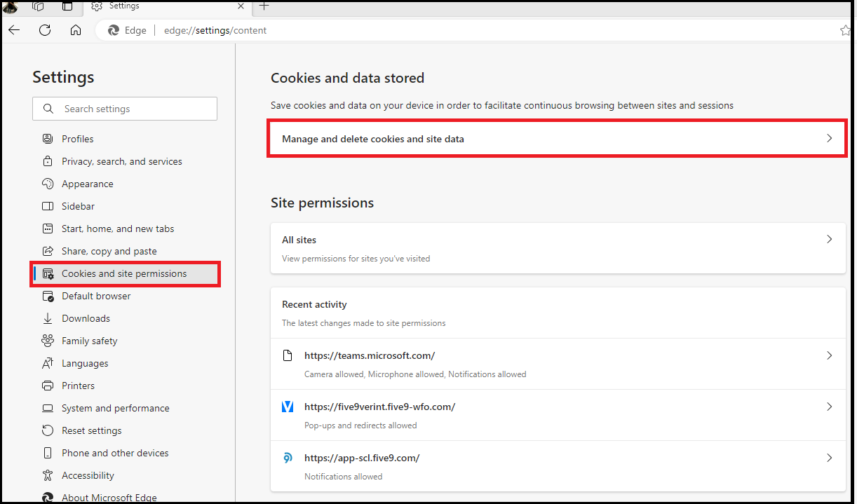
Task: Open a new tab with plus
Action: 264,6
